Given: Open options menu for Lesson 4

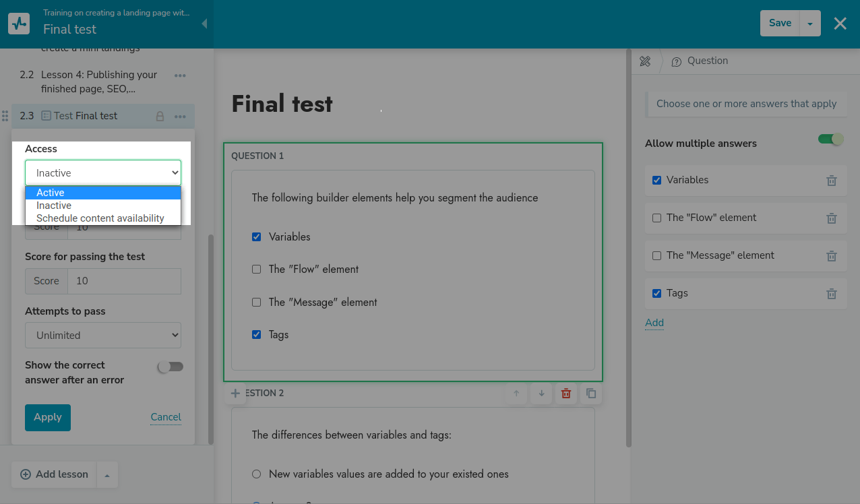Looking at the screenshot, I should tap(180, 75).
